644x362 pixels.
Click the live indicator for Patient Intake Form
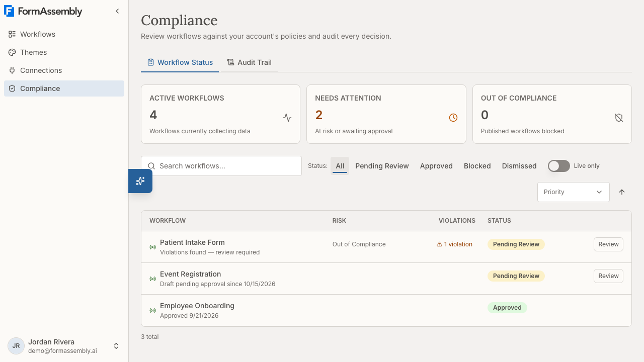tap(152, 247)
